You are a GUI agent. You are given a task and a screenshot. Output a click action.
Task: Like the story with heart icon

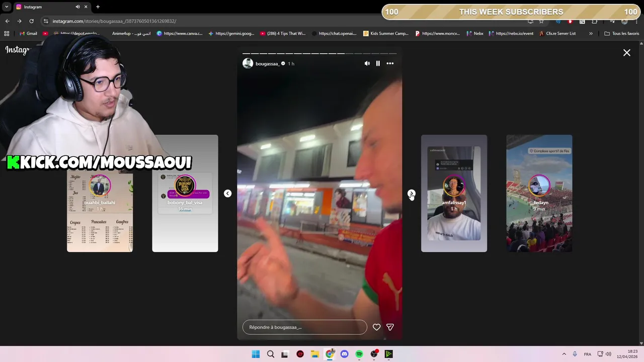376,327
